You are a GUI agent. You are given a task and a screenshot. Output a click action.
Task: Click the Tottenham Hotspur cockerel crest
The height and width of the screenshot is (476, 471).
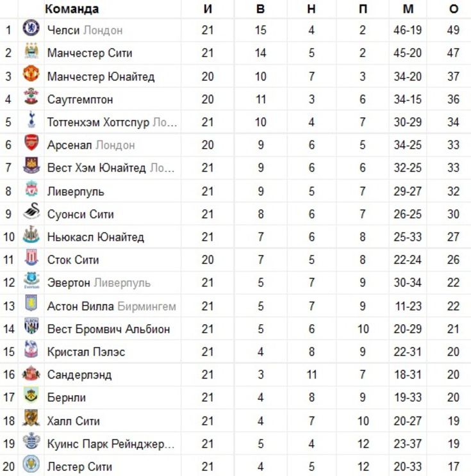pos(31,120)
